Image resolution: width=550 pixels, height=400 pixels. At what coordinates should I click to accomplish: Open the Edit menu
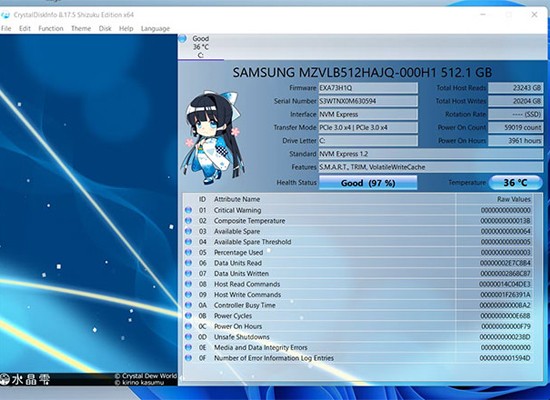25,28
